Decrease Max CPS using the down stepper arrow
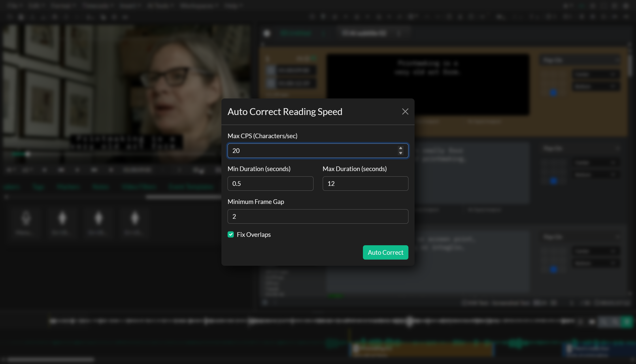The image size is (636, 364). [x=401, y=153]
